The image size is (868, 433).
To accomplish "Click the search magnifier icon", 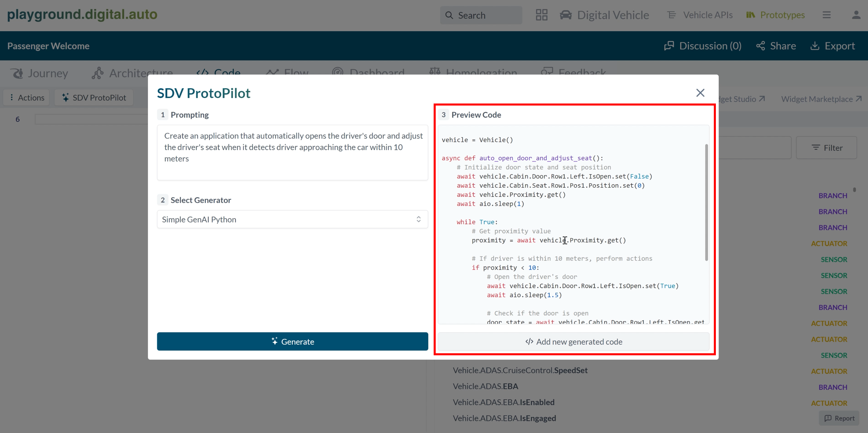I will click(449, 15).
